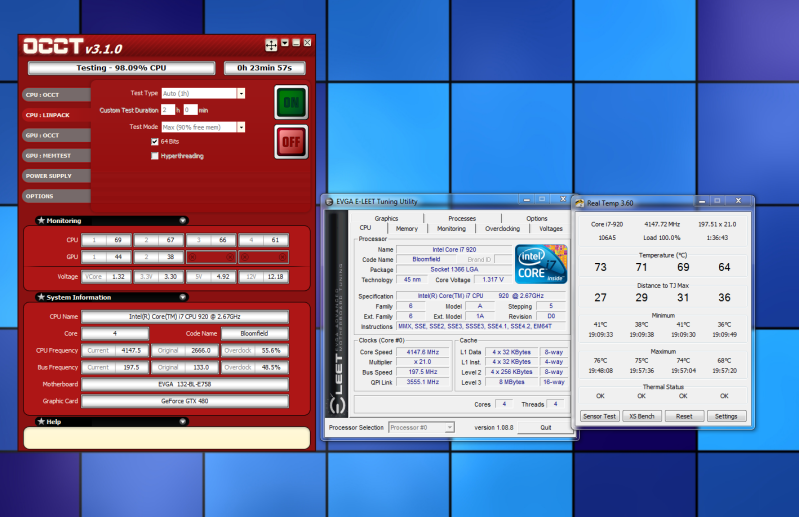Click the disabled GPU 4 sensor box
799x517 pixels.
pos(263,257)
